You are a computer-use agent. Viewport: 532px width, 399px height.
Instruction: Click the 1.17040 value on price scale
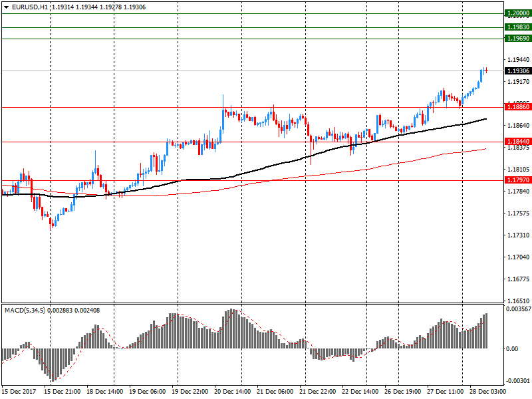517,257
